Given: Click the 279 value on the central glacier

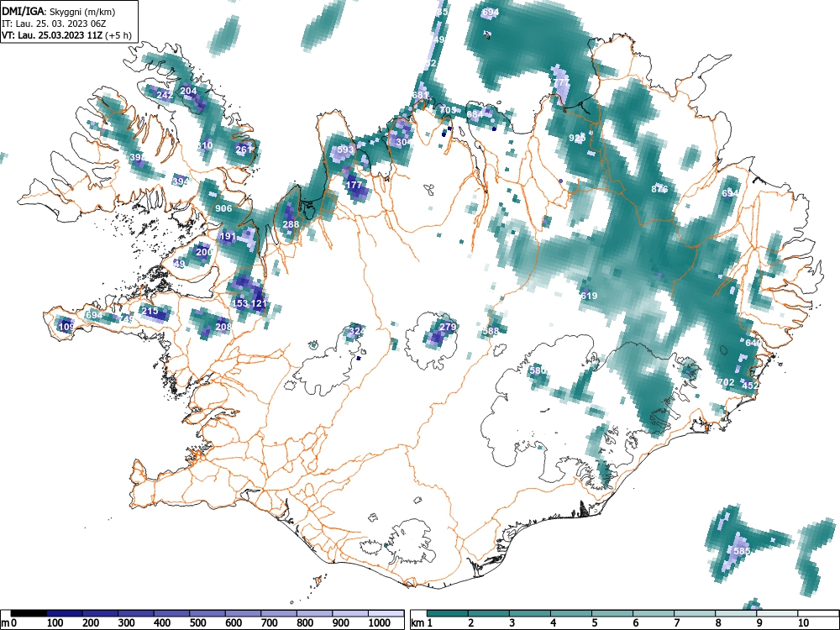Looking at the screenshot, I should click(x=448, y=327).
